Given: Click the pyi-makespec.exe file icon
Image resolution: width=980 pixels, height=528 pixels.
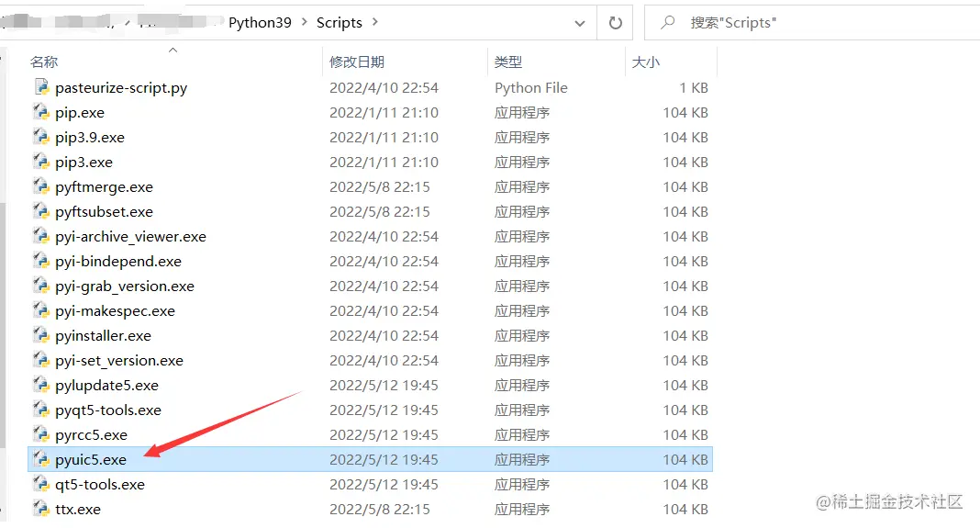Looking at the screenshot, I should click(x=41, y=310).
